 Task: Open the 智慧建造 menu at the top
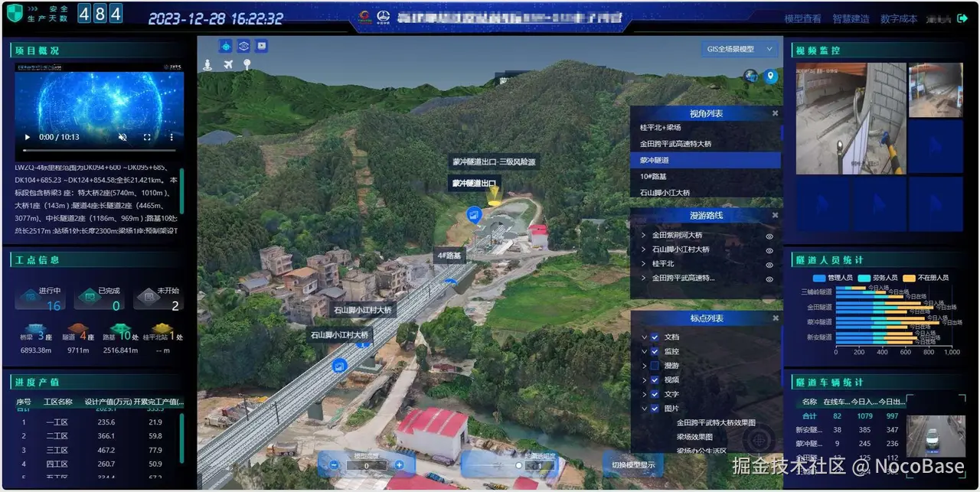tap(851, 18)
